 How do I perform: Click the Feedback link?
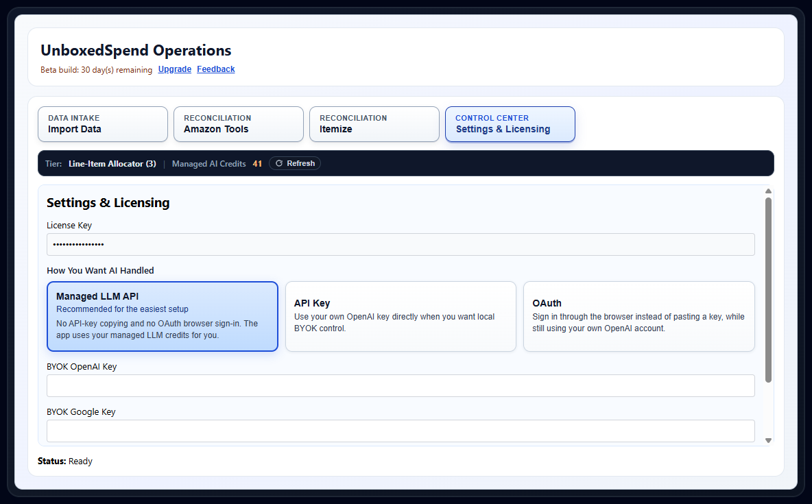tap(215, 69)
